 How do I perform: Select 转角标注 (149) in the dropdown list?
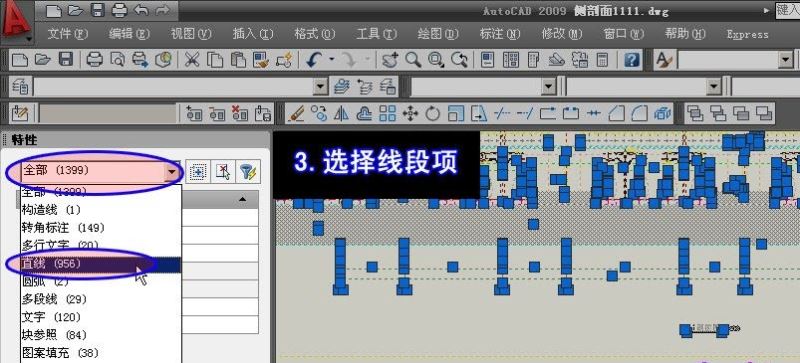point(101,227)
